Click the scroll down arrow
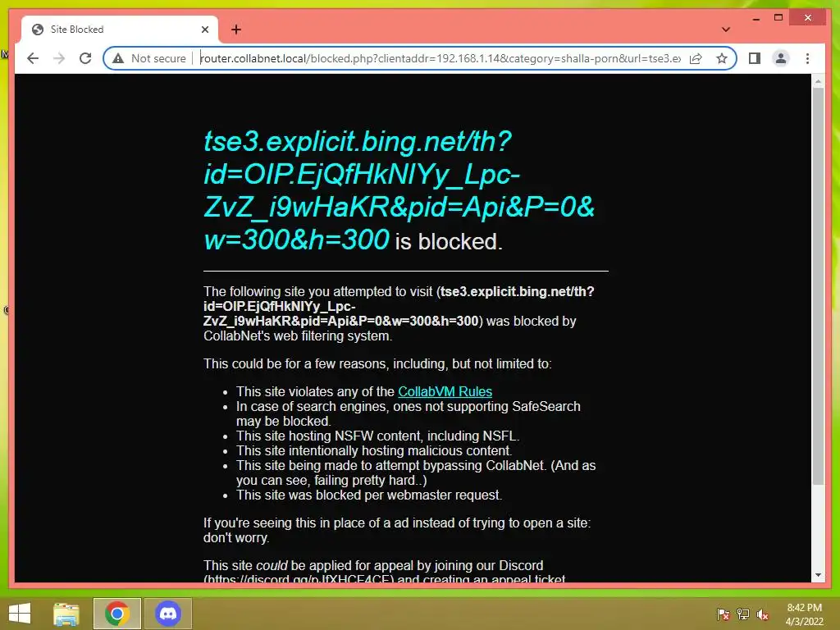Screen dimensions: 840x630 pos(818,575)
